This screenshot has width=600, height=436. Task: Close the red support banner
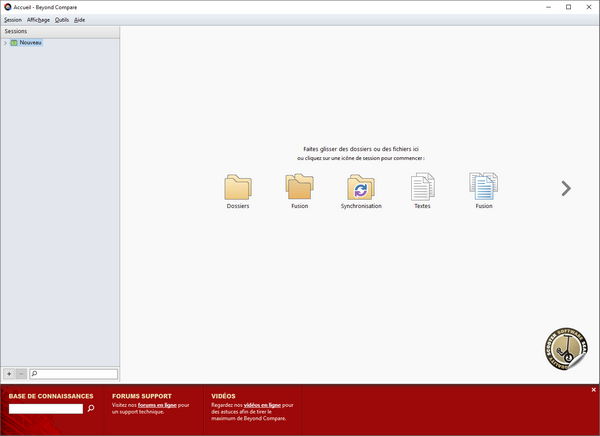pos(593,390)
